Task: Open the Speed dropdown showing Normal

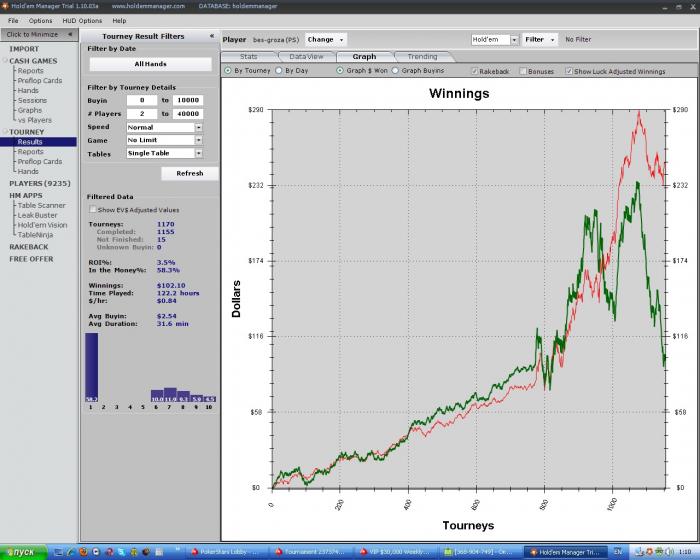Action: [198, 128]
